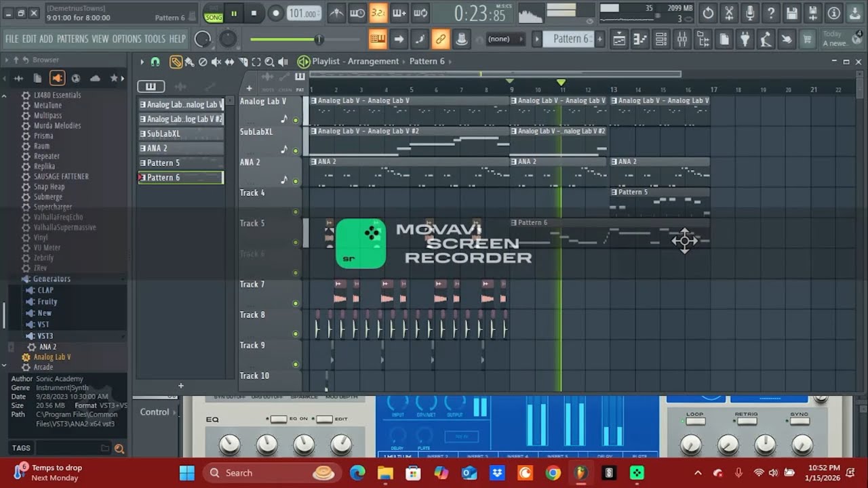868x488 pixels.
Task: Select the playlist Mute tool
Action: [x=216, y=62]
